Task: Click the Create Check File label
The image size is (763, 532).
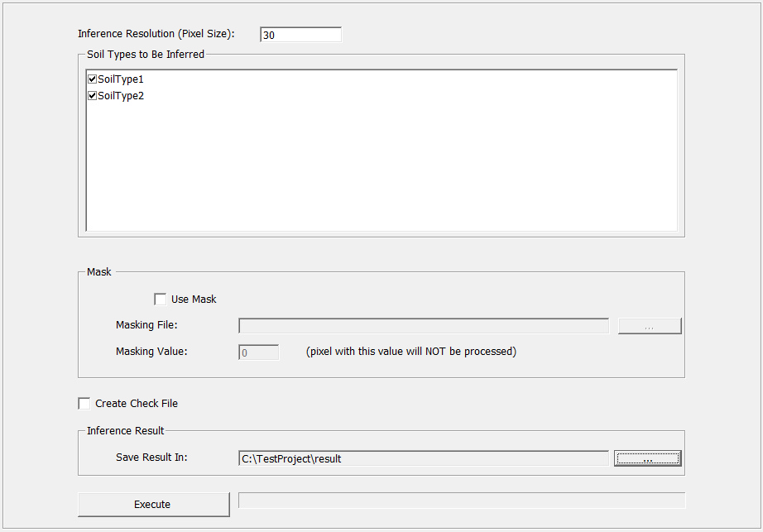Action: click(137, 404)
